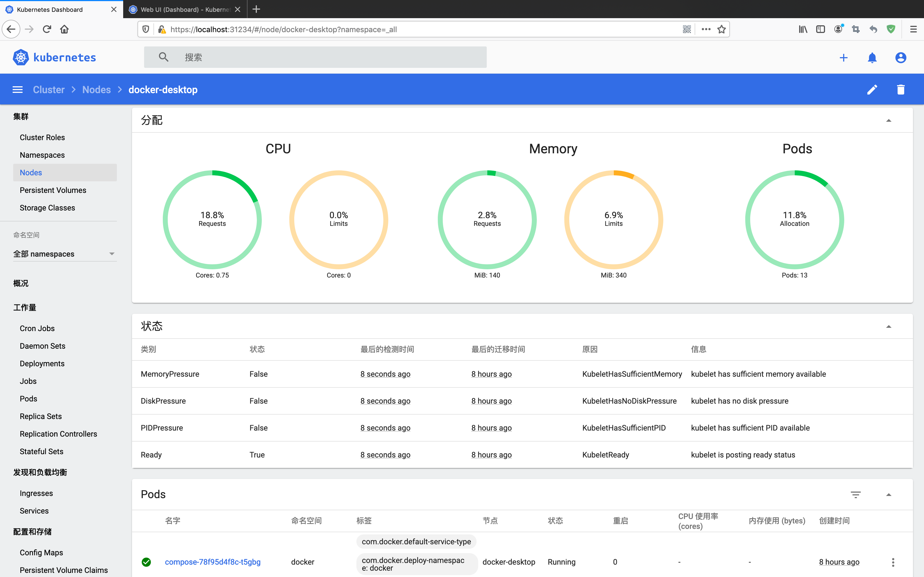The width and height of the screenshot is (924, 577).
Task: Click the Kubernetes logo icon
Action: pos(21,57)
